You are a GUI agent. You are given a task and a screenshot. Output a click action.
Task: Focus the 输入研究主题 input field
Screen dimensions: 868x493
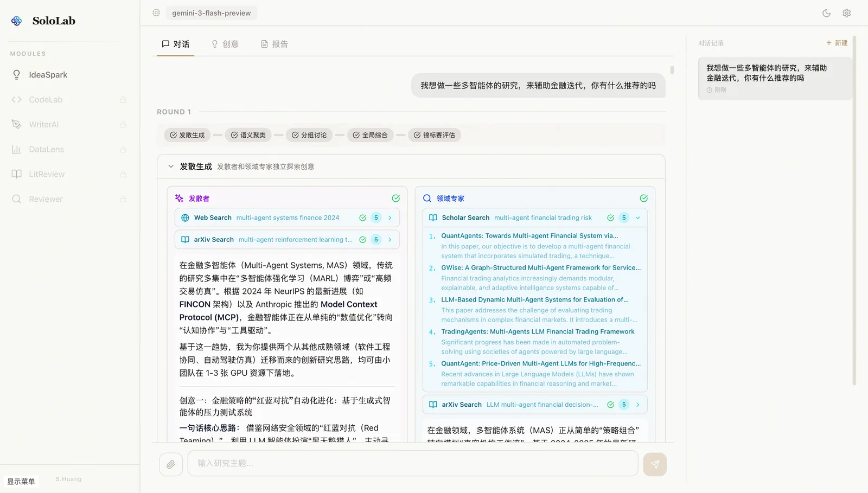pyautogui.click(x=413, y=464)
